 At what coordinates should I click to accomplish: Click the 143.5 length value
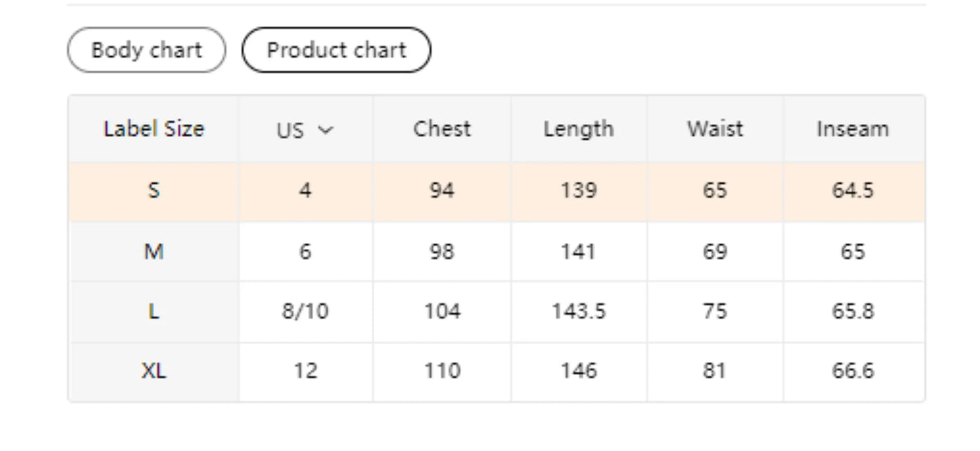(579, 311)
